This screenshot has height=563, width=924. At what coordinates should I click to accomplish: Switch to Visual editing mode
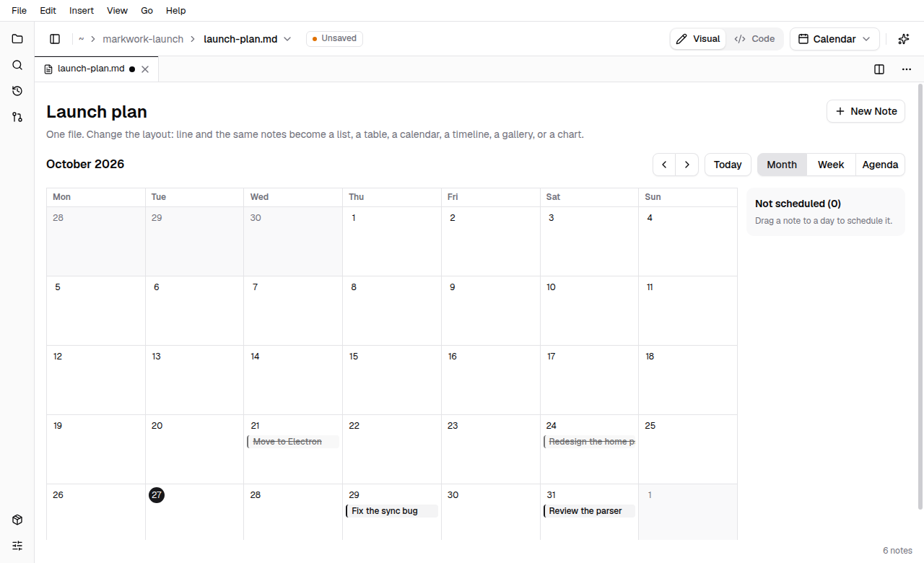[698, 39]
